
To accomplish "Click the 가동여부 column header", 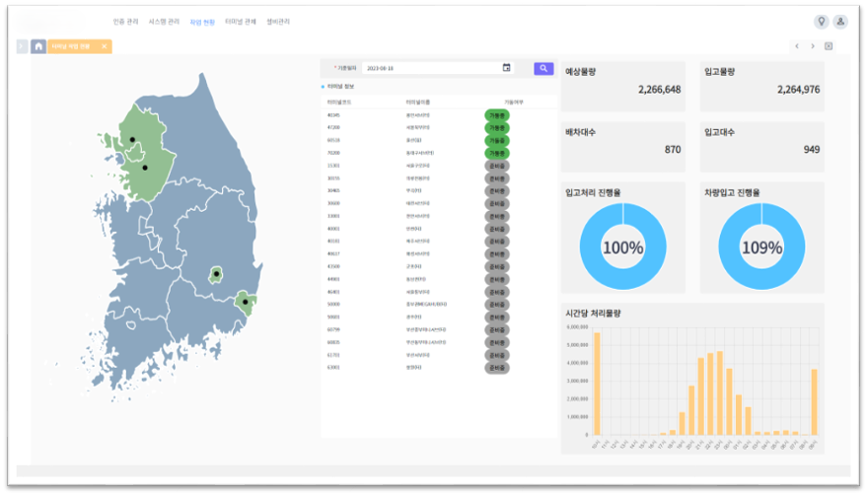I will coord(513,103).
